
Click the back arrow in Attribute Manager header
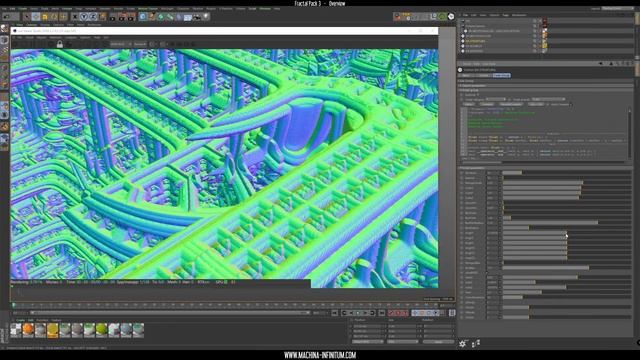tap(600, 64)
